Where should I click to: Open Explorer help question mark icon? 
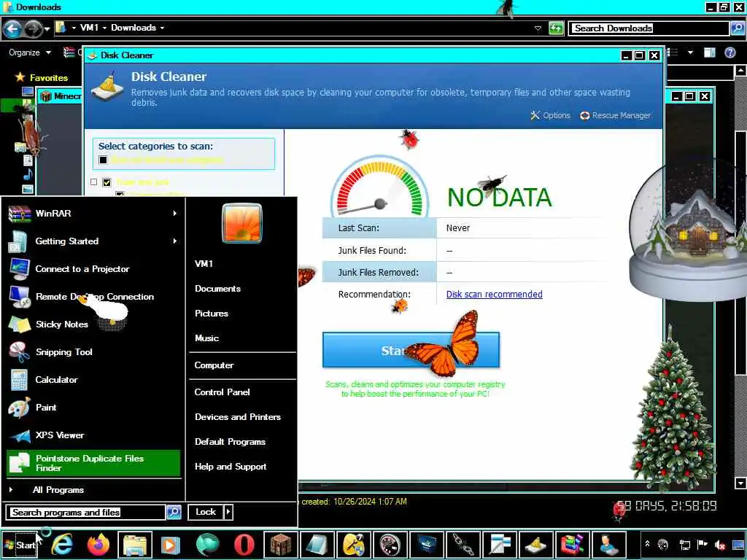pyautogui.click(x=729, y=52)
